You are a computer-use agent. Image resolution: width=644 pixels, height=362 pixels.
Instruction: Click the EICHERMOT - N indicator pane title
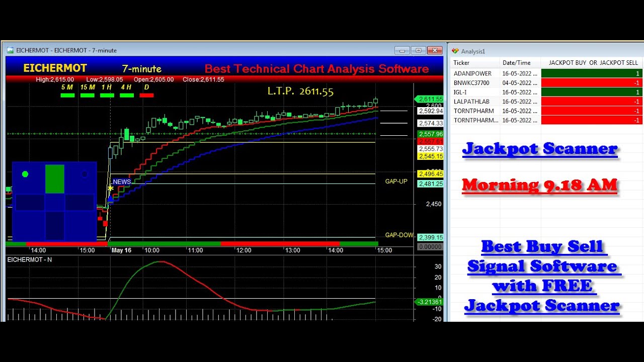click(29, 259)
